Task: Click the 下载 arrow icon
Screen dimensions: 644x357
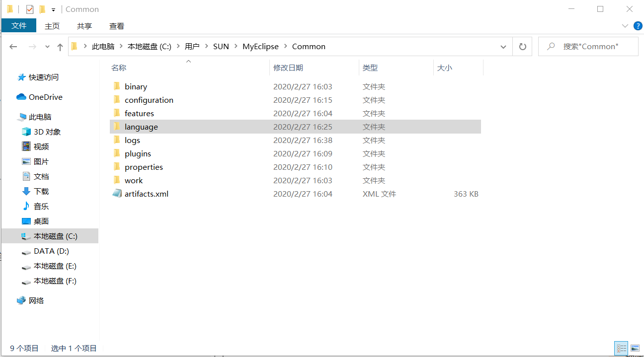Action: tap(26, 191)
